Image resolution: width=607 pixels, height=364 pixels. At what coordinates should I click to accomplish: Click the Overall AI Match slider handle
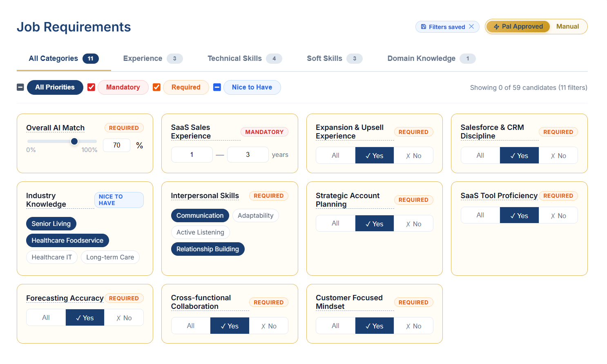point(74,141)
